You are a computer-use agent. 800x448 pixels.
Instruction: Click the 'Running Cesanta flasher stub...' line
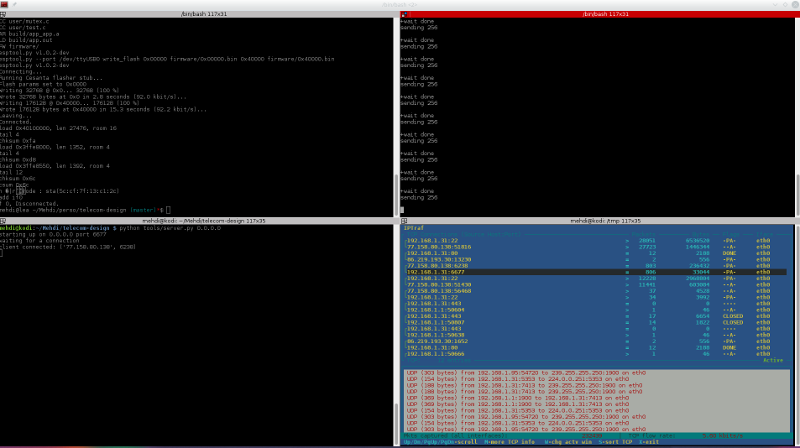(51, 78)
